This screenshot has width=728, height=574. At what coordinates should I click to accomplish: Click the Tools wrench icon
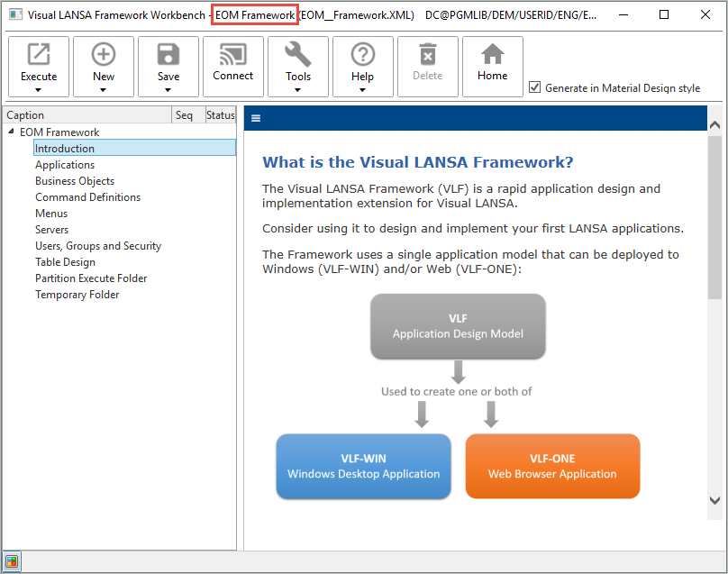coord(297,54)
